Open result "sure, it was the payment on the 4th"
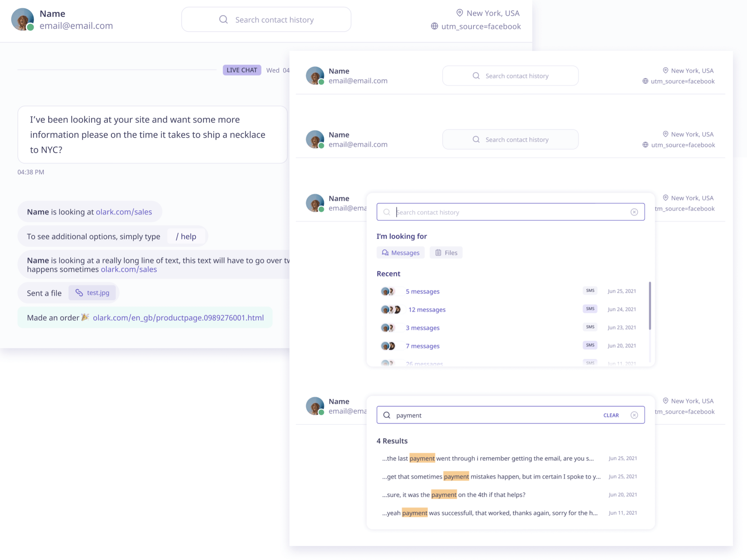747x560 pixels. tap(510, 495)
